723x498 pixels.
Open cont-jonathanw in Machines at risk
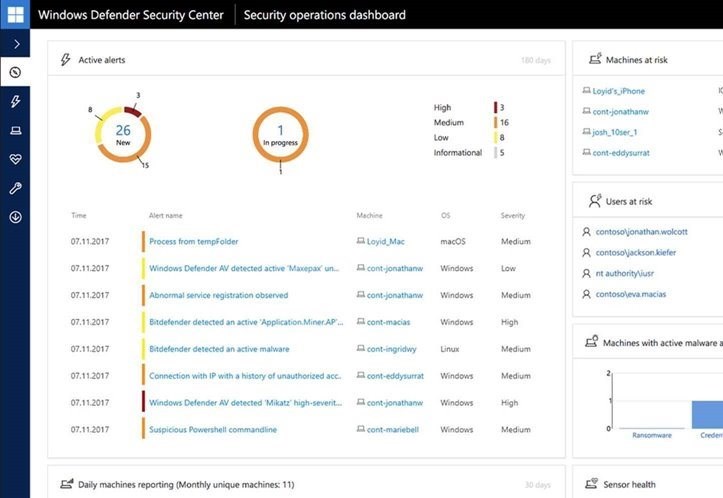pos(620,112)
